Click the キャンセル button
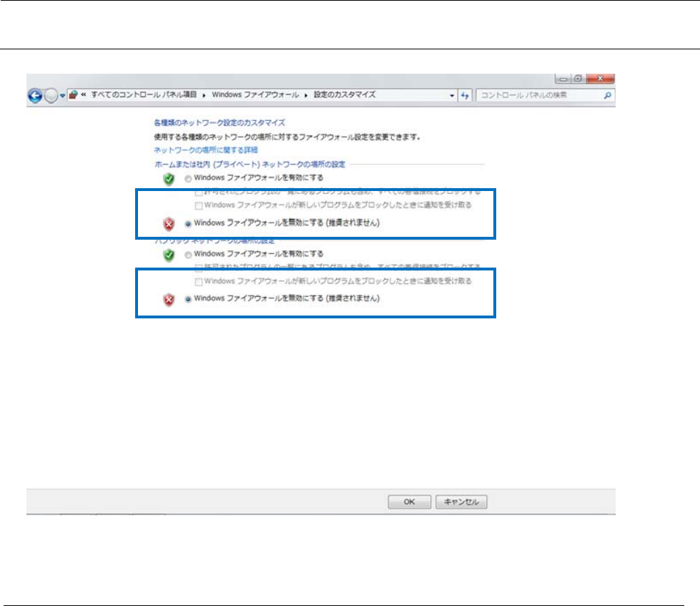700x606 pixels. 461,502
